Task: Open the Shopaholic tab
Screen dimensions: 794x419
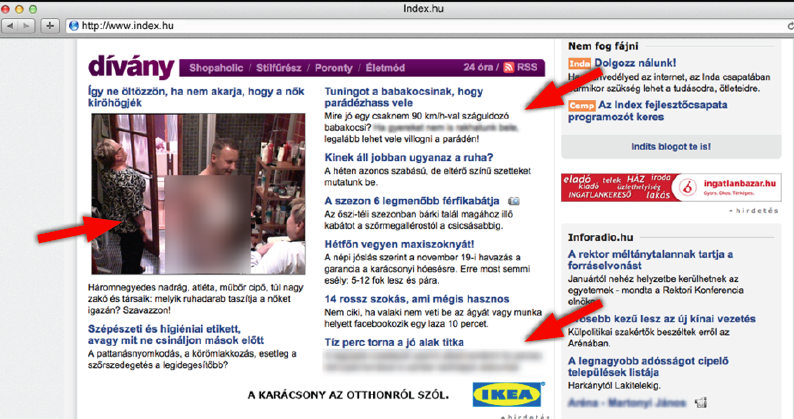Action: tap(214, 68)
